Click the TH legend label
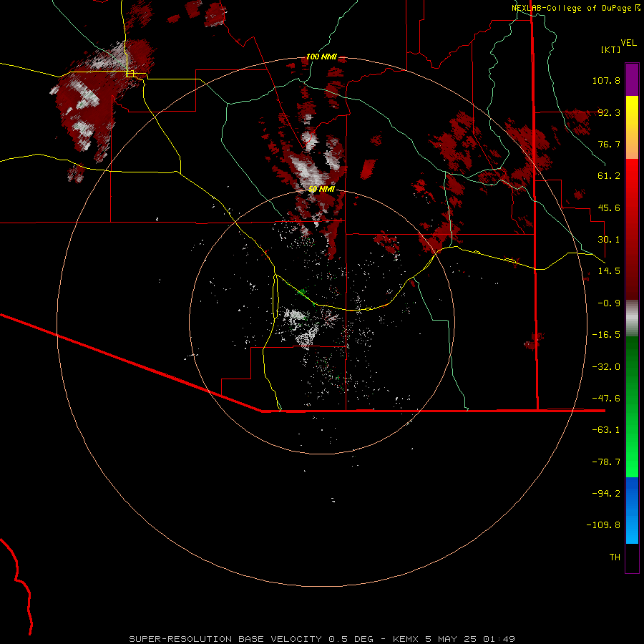Screen dimensions: 644x644 pyautogui.click(x=615, y=557)
